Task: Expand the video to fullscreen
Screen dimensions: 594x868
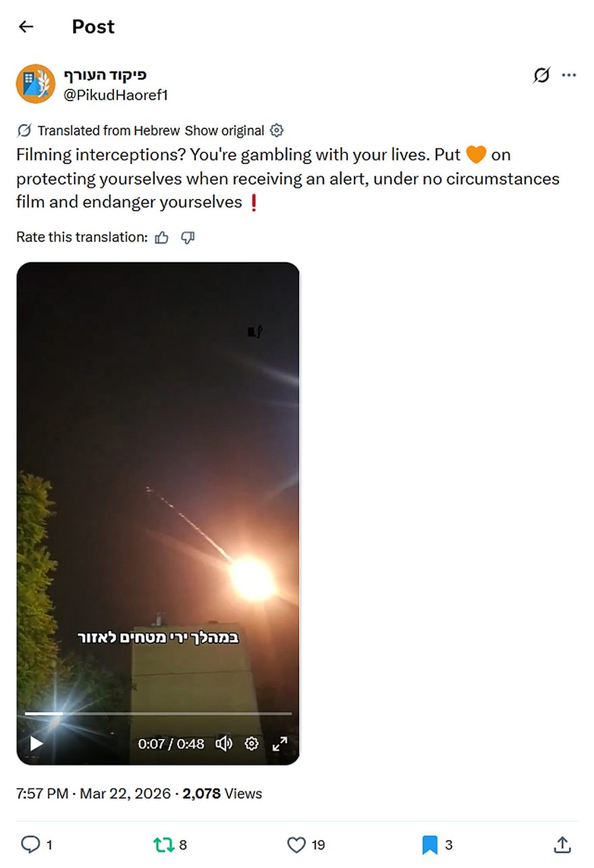Action: click(279, 744)
